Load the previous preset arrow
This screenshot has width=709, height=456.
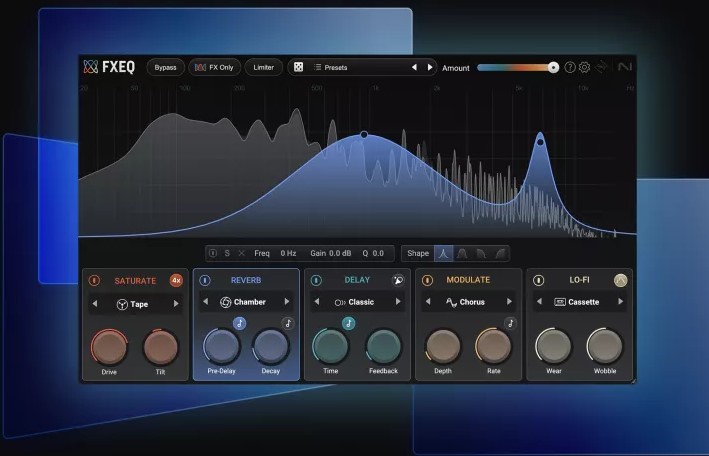click(x=414, y=67)
